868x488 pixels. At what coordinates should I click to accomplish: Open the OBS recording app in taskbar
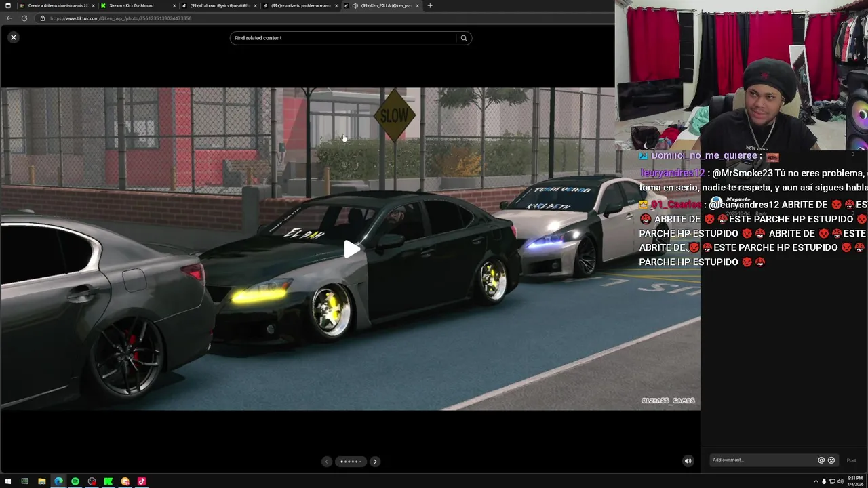[92, 481]
